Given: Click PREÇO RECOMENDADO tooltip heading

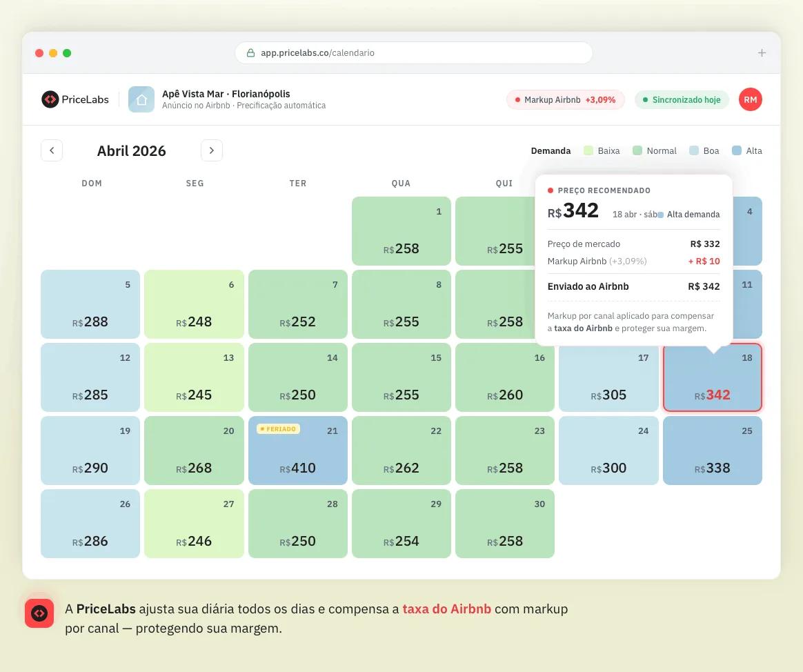Looking at the screenshot, I should click(x=604, y=190).
